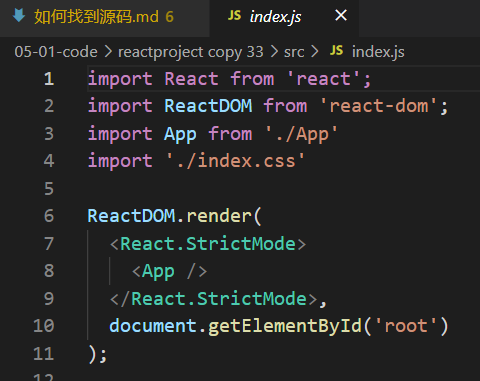This screenshot has height=381, width=480.
Task: Click the <App /> tag on line 8
Action: [170, 271]
